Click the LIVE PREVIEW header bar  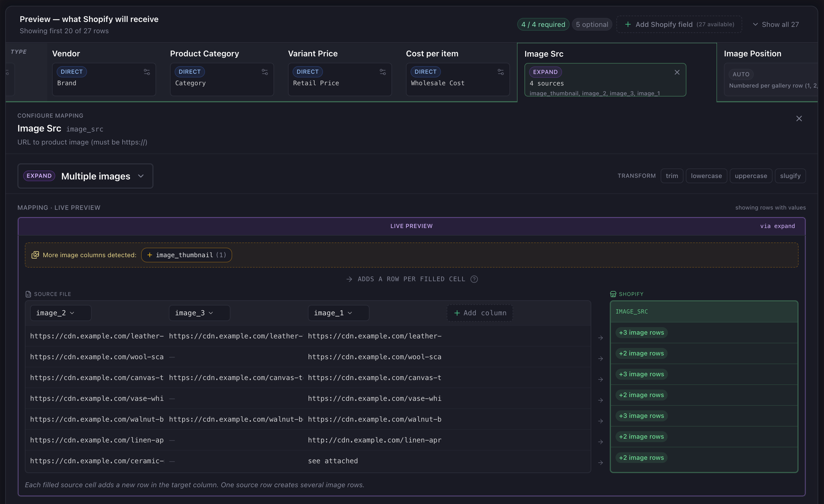[412, 226]
